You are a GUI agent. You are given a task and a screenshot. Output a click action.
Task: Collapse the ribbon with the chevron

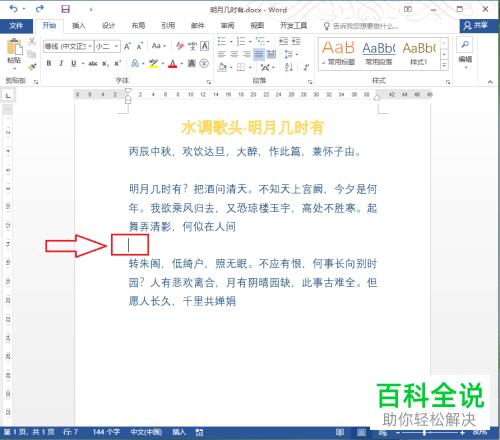490,82
